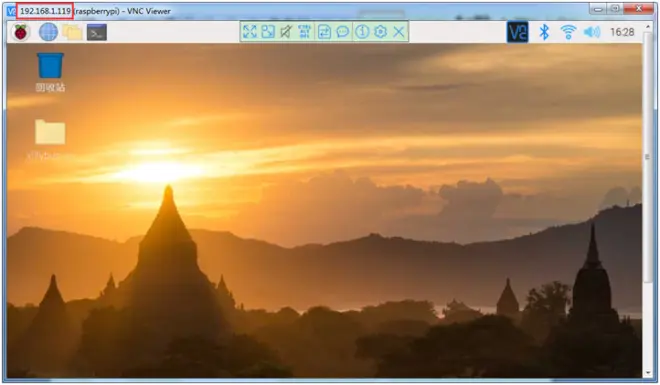Open the Bluetooth menu in the panel
The height and width of the screenshot is (385, 660).
click(544, 32)
